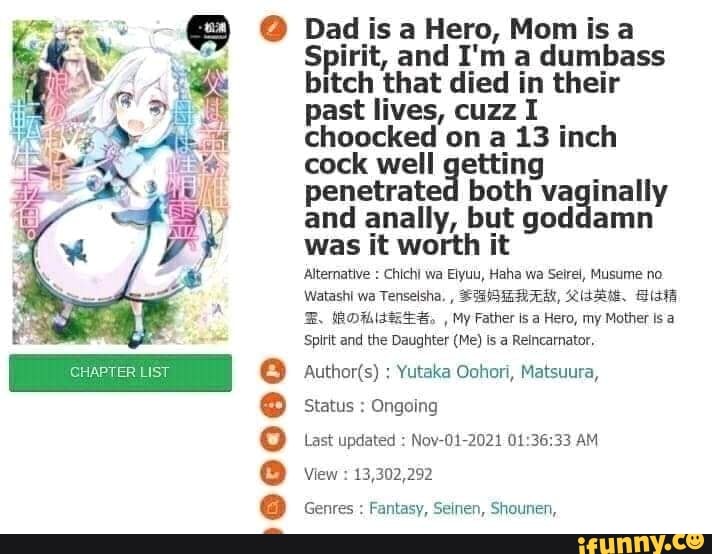Viewport: 712px width, 554px height.
Task: Click the orange person icon next to Author(s)
Action: [x=273, y=371]
